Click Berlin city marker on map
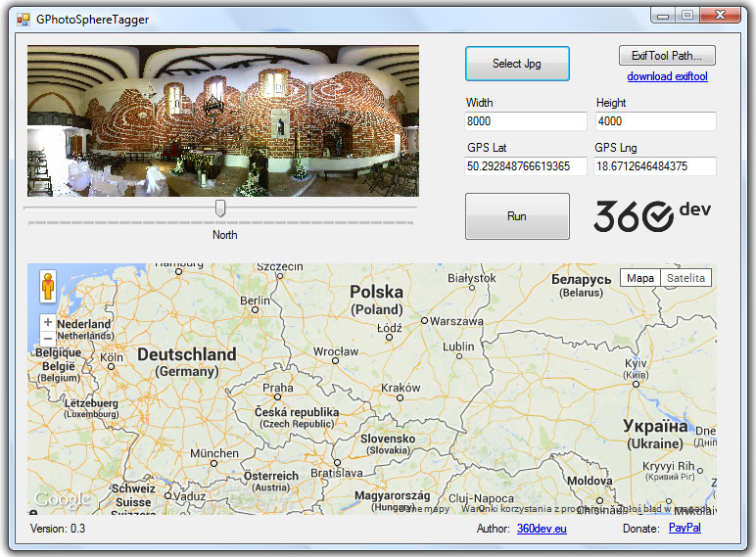 coord(255,309)
